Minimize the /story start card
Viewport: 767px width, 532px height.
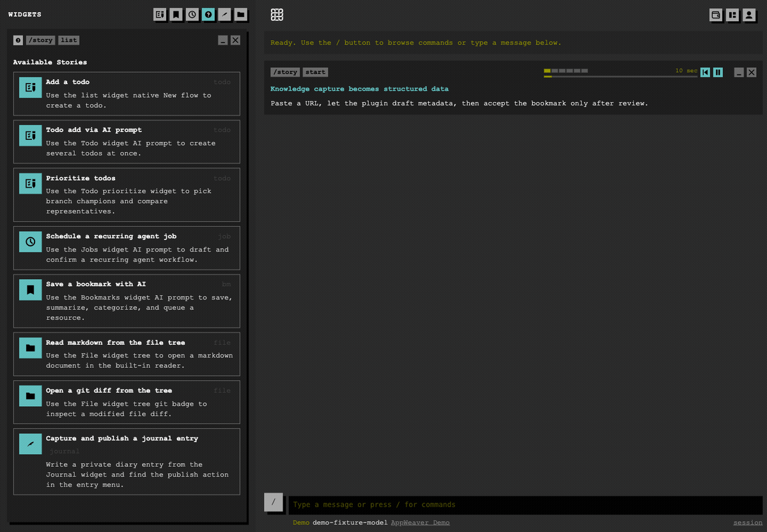pyautogui.click(x=739, y=72)
